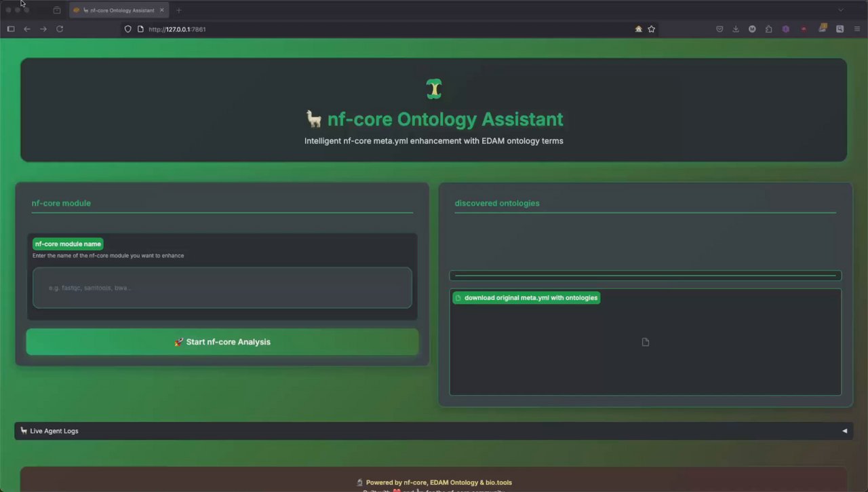
Task: Focus the nf-core module name input field
Action: point(222,288)
